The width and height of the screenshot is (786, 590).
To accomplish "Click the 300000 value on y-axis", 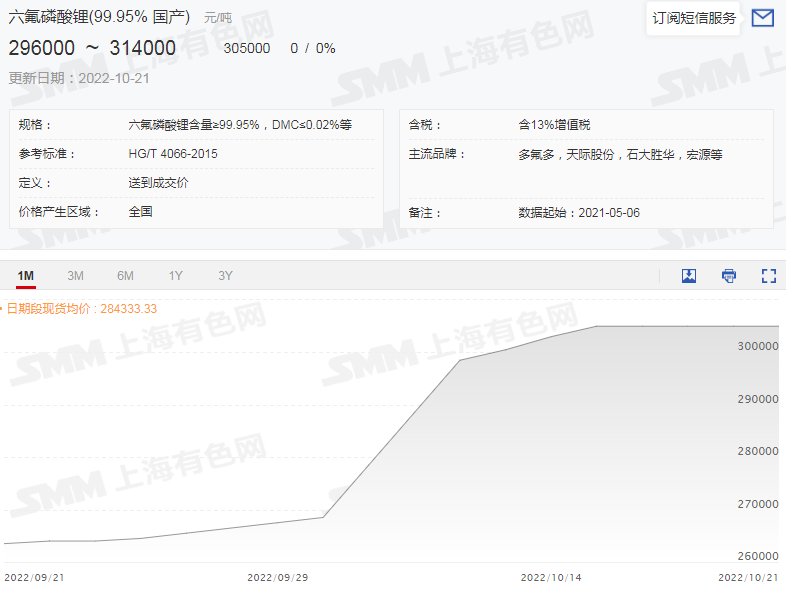I will click(757, 346).
